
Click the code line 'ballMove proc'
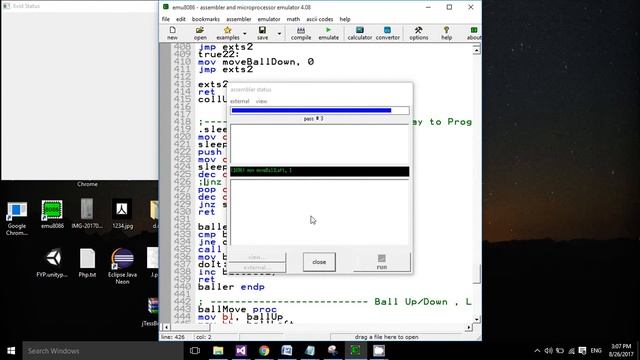click(x=237, y=309)
